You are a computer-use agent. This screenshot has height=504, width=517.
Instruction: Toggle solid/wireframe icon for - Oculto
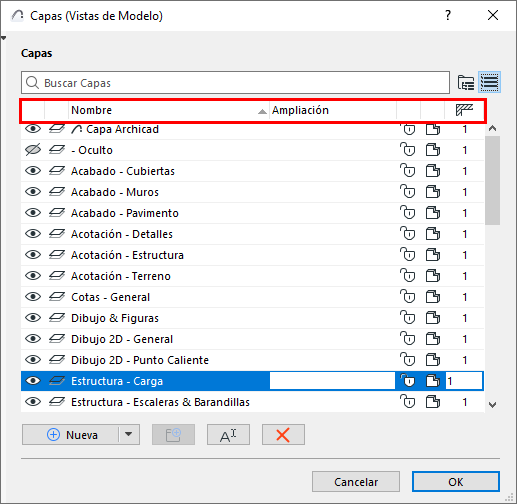point(57,150)
